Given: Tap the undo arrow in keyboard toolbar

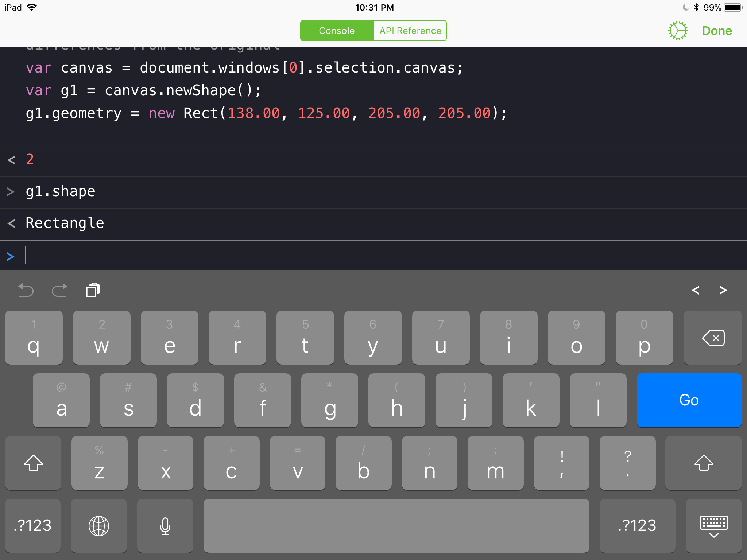Looking at the screenshot, I should coord(26,290).
